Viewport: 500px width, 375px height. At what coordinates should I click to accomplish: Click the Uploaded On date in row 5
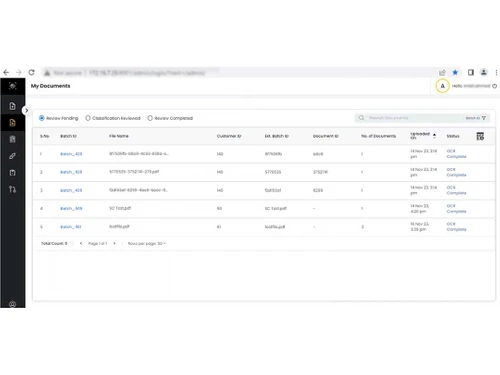pos(419,226)
